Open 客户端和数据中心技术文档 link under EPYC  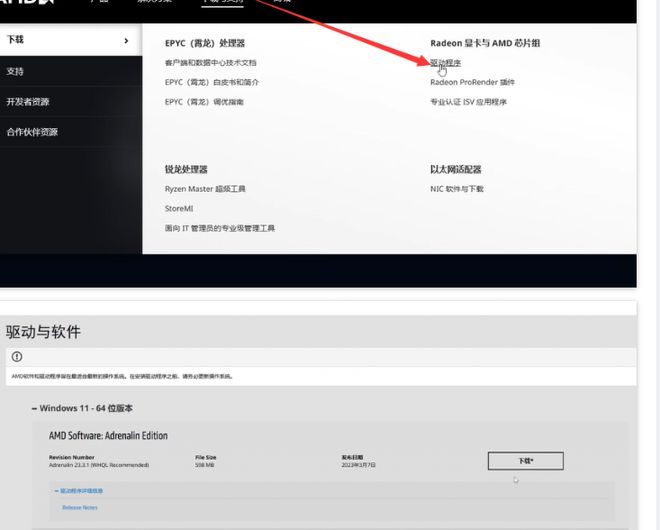tap(210, 63)
